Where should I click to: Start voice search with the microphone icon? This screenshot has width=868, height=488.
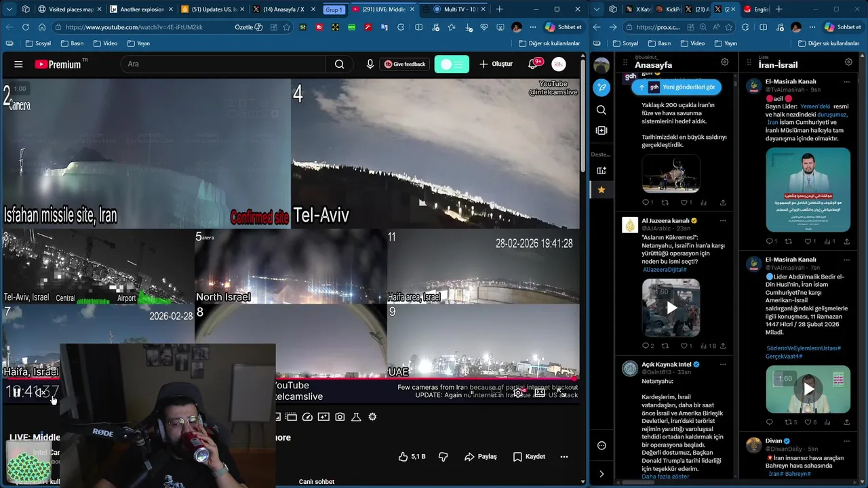370,64
